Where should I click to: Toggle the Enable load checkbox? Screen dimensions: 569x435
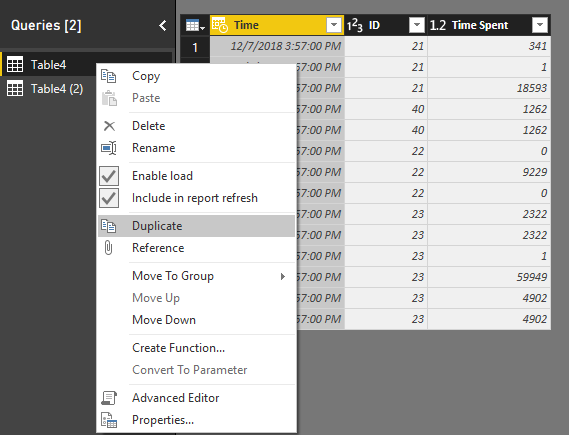109,176
